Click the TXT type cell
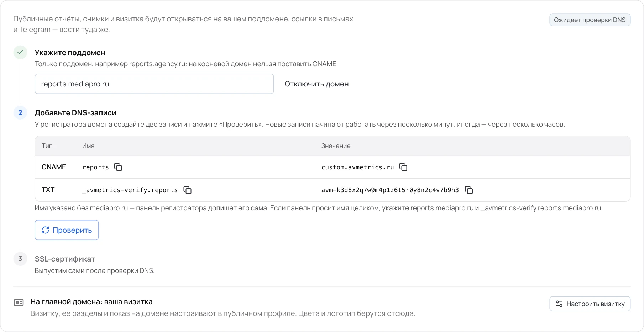The image size is (644, 332). click(48, 190)
